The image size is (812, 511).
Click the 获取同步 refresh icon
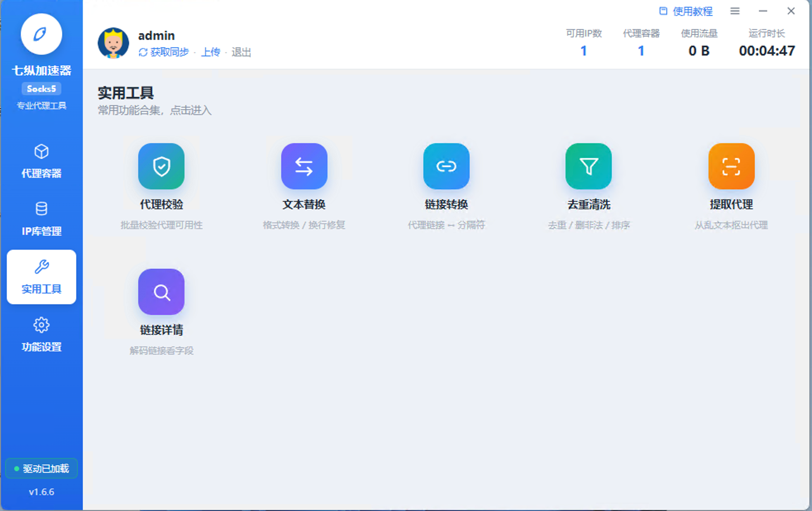coord(143,53)
